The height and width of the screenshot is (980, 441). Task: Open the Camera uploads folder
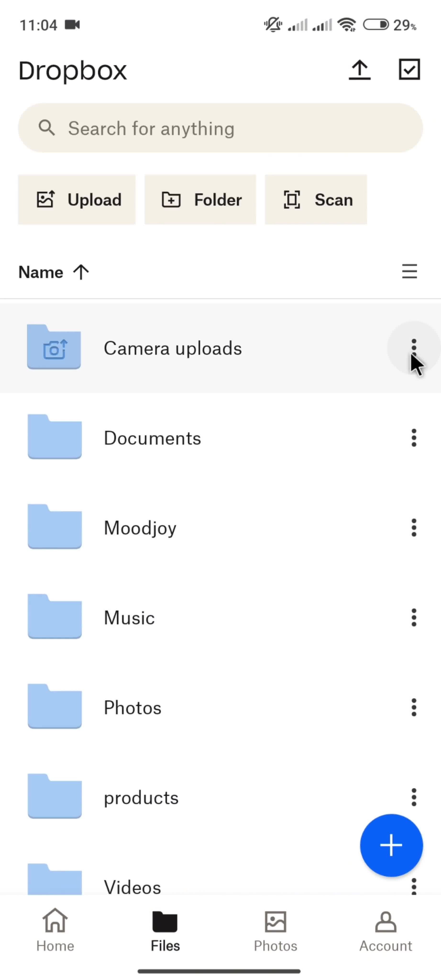pyautogui.click(x=173, y=348)
